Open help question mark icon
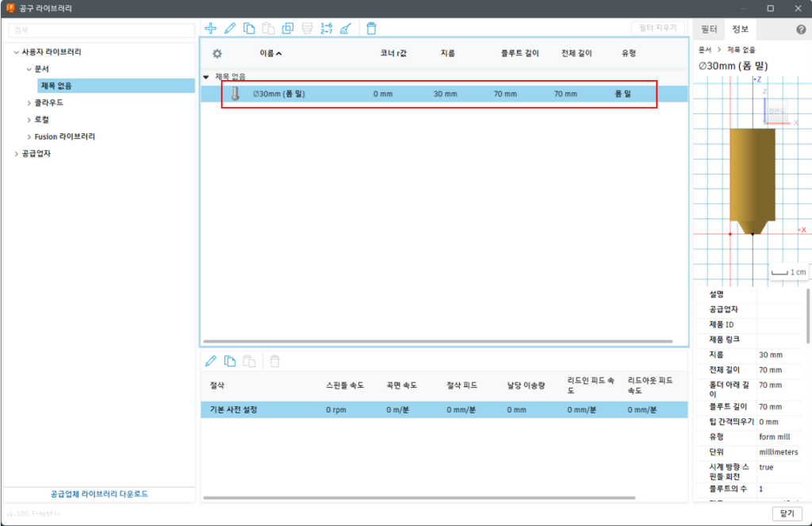The image size is (812, 526). [801, 29]
